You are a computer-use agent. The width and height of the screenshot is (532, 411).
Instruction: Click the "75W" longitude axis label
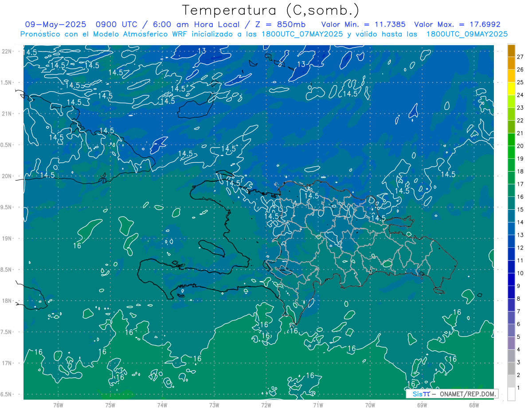tap(110, 405)
